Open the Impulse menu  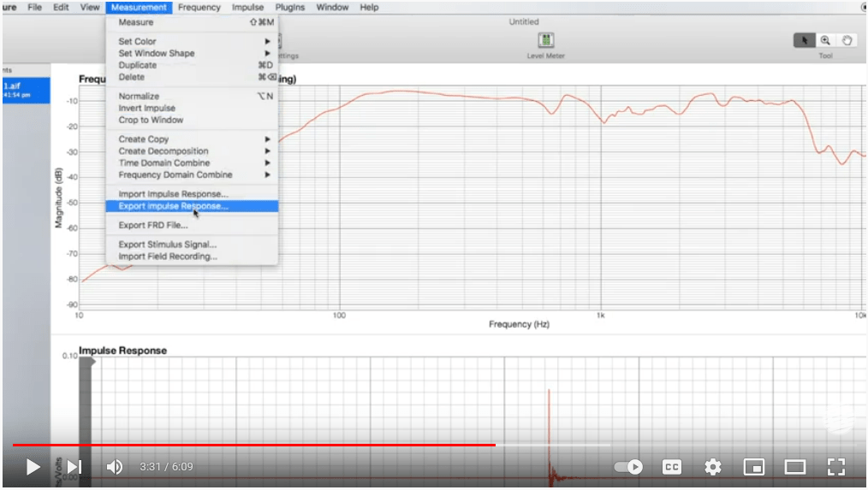[247, 7]
